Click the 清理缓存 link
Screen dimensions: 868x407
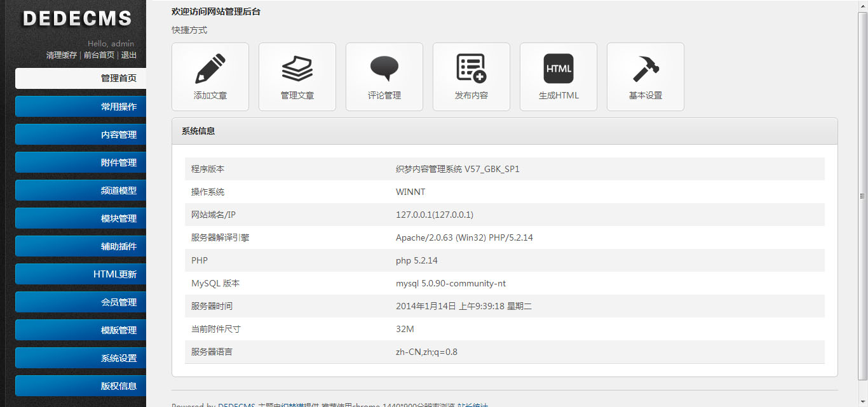click(62, 55)
